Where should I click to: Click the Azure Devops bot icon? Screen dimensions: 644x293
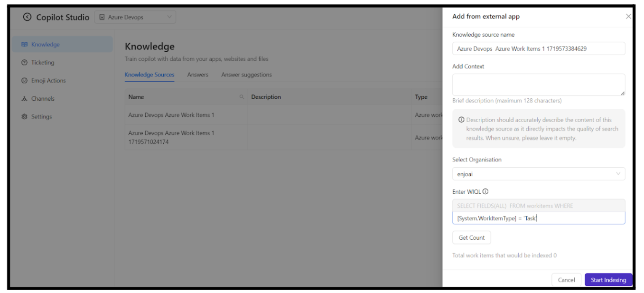coord(102,17)
